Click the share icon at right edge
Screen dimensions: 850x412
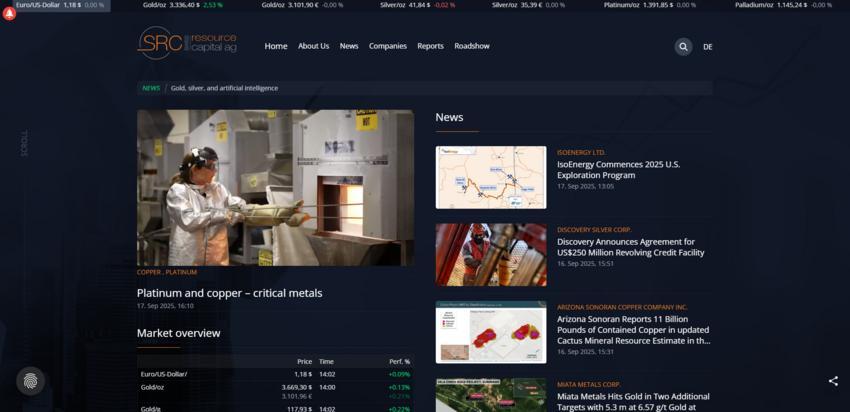pyautogui.click(x=833, y=381)
